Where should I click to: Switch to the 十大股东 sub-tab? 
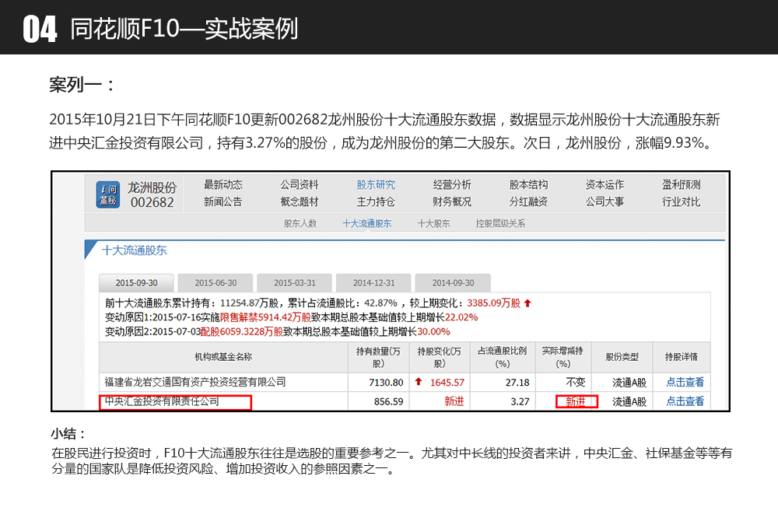[433, 223]
